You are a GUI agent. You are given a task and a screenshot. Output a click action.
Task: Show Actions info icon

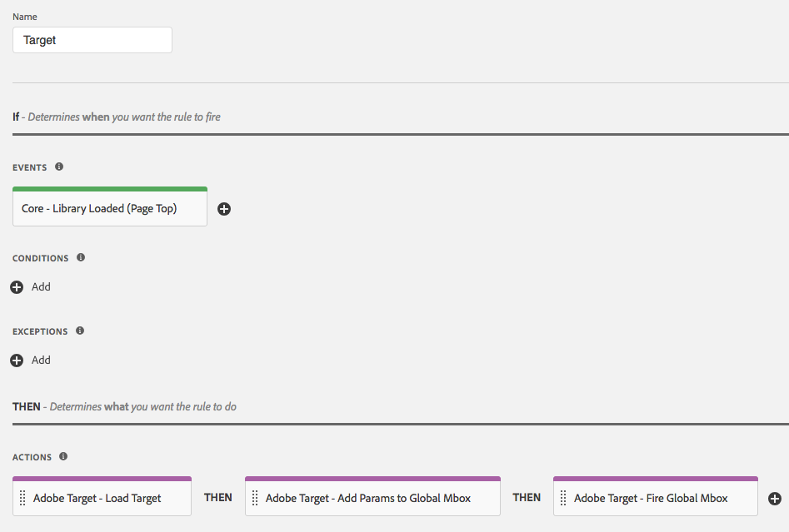[62, 456]
